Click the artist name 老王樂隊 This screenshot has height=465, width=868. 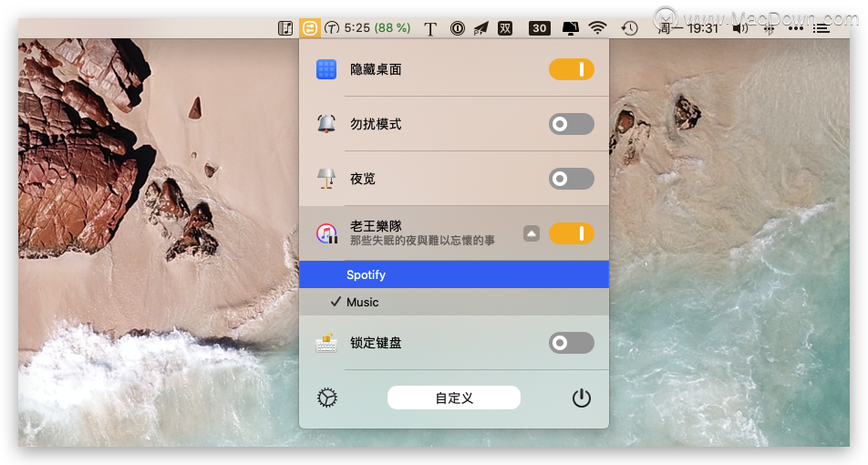click(x=376, y=226)
